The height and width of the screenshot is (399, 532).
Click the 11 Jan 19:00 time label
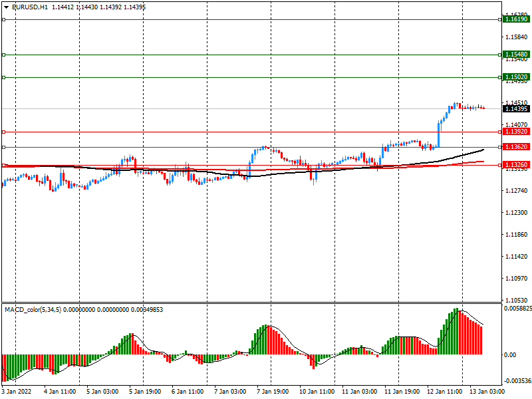(x=402, y=392)
